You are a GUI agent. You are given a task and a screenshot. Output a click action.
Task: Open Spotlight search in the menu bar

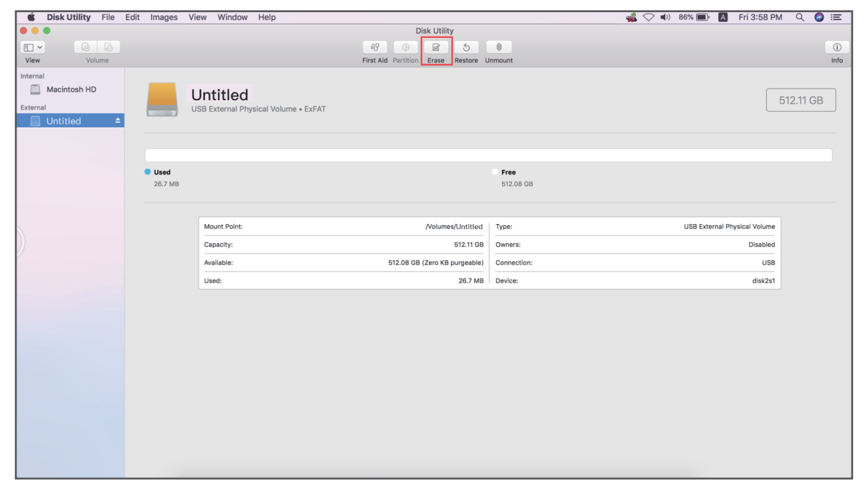[800, 17]
